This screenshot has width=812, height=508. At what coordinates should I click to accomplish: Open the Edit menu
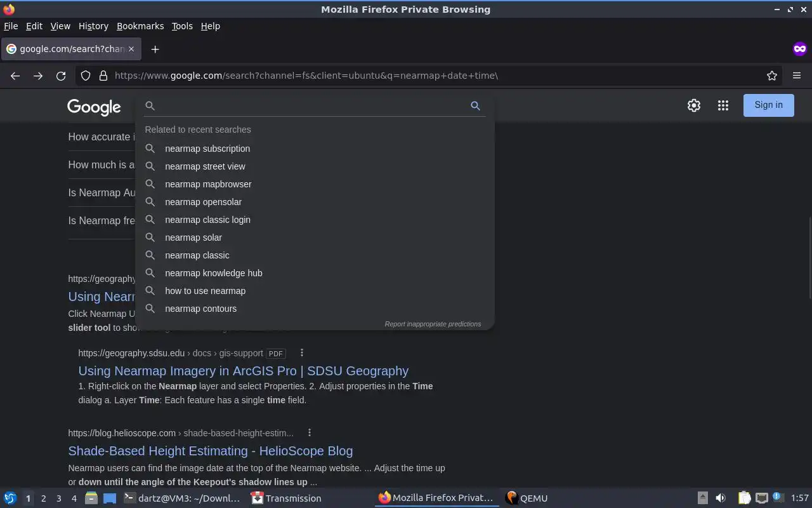pos(34,26)
